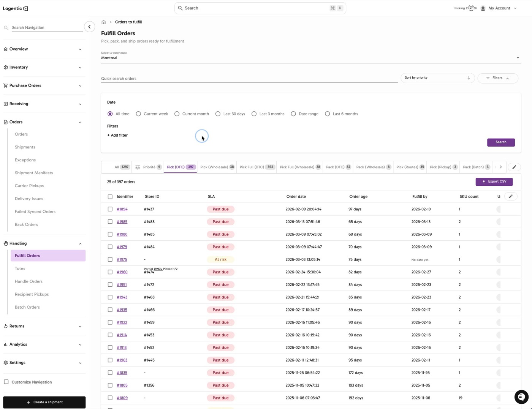This screenshot has width=532, height=409.
Task: Click the Analytics bar chart icon
Action: [x=5, y=344]
